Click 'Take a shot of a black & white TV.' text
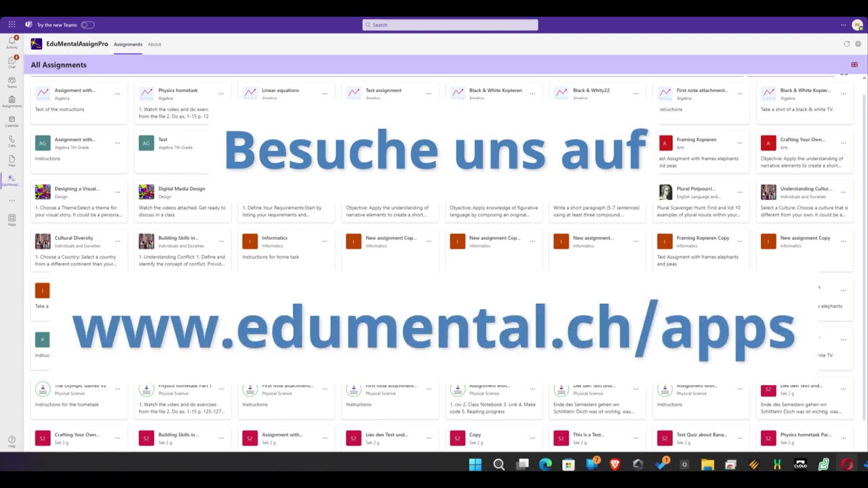Viewport: 868px width, 488px height. pyautogui.click(x=797, y=109)
